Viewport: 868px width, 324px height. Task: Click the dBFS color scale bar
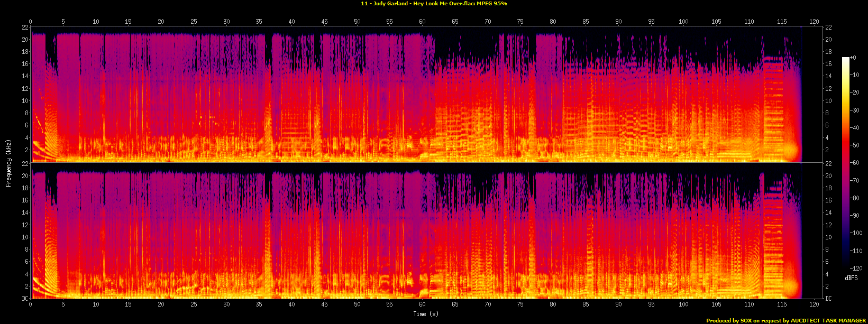pos(846,163)
